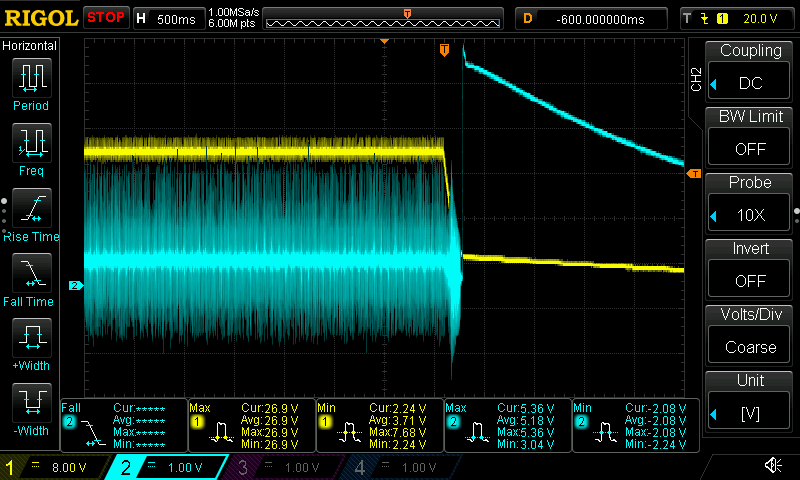Click the trigger level marker on right edge
800x480 pixels.
click(694, 174)
